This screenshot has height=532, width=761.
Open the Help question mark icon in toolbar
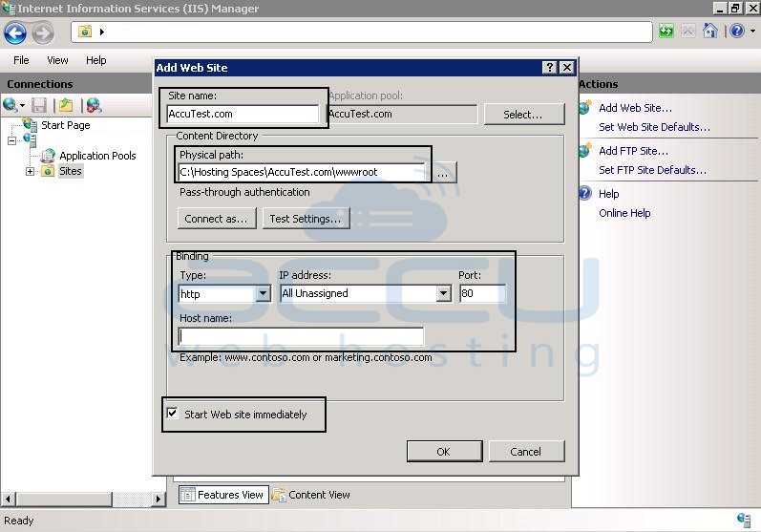pyautogui.click(x=737, y=32)
